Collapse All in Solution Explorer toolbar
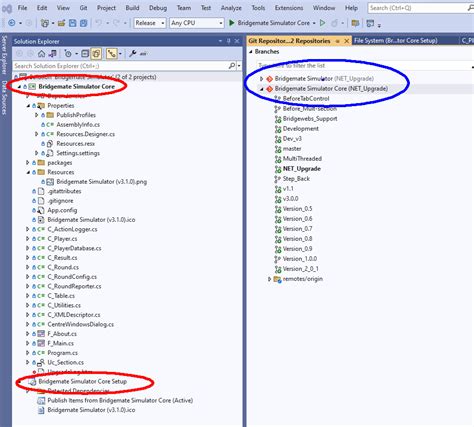474x427 pixels. [85, 53]
